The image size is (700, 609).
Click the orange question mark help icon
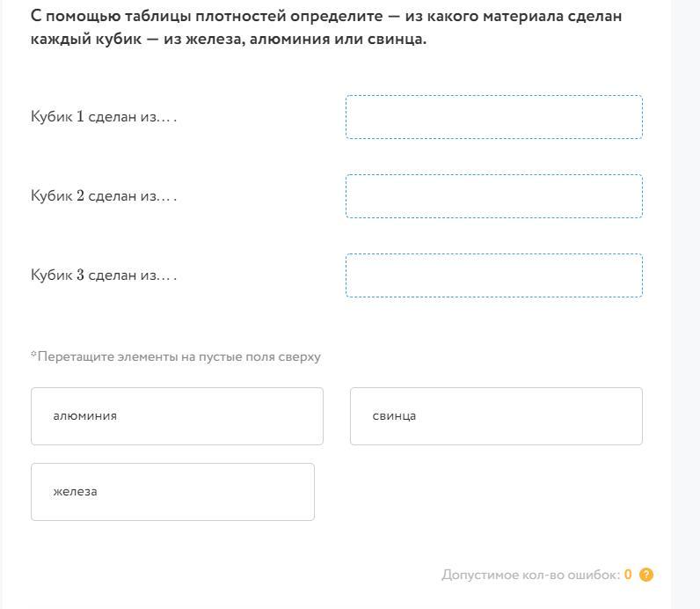pyautogui.click(x=646, y=575)
